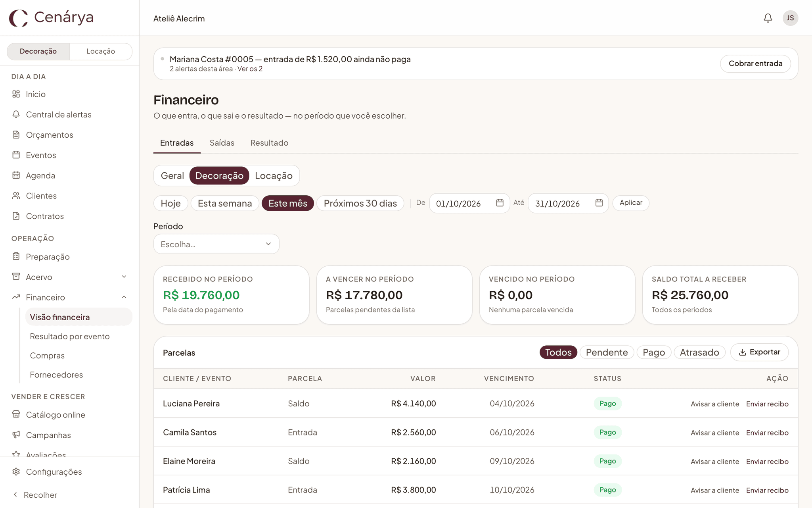
Task: Click the notifications bell icon
Action: (768, 18)
